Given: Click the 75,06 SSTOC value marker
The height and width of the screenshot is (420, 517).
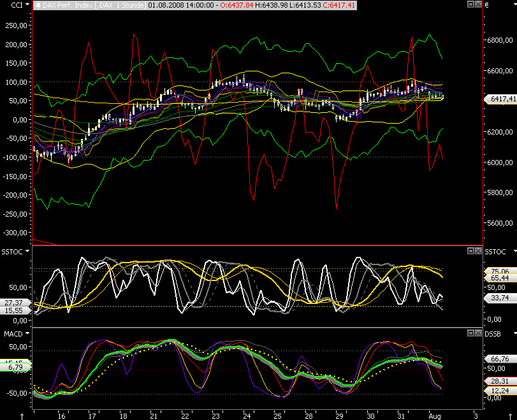Looking at the screenshot, I should (500, 272).
